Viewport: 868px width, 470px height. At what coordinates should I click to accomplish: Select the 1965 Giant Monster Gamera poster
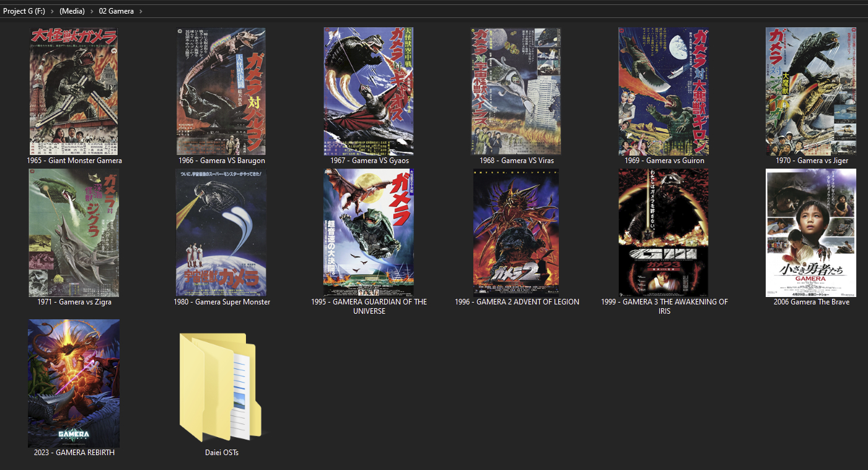click(x=74, y=91)
